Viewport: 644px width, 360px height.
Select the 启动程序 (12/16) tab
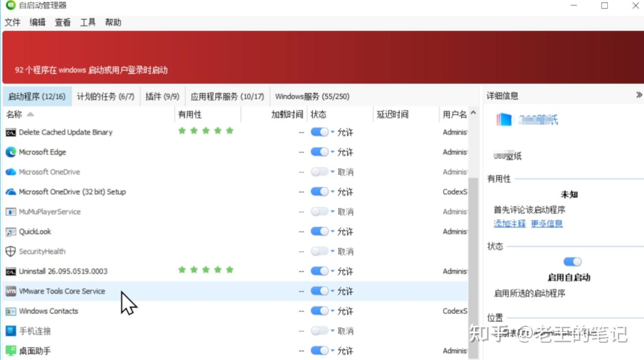pyautogui.click(x=37, y=96)
